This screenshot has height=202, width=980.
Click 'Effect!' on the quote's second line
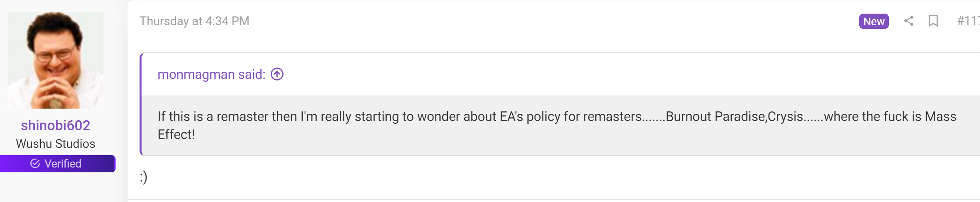point(176,135)
